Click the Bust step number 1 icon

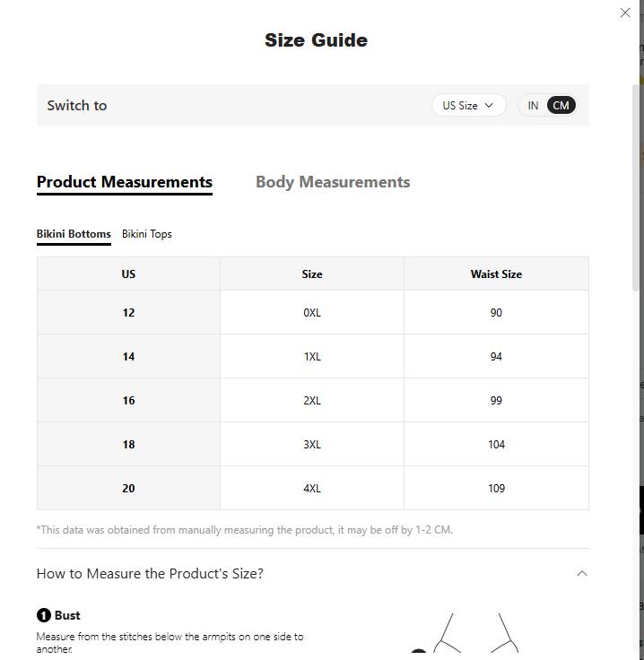pyautogui.click(x=44, y=615)
